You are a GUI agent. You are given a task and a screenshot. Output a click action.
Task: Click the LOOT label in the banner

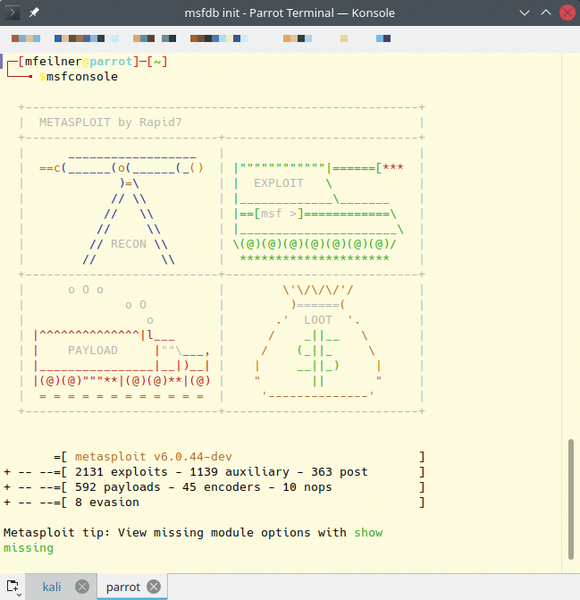pos(318,320)
